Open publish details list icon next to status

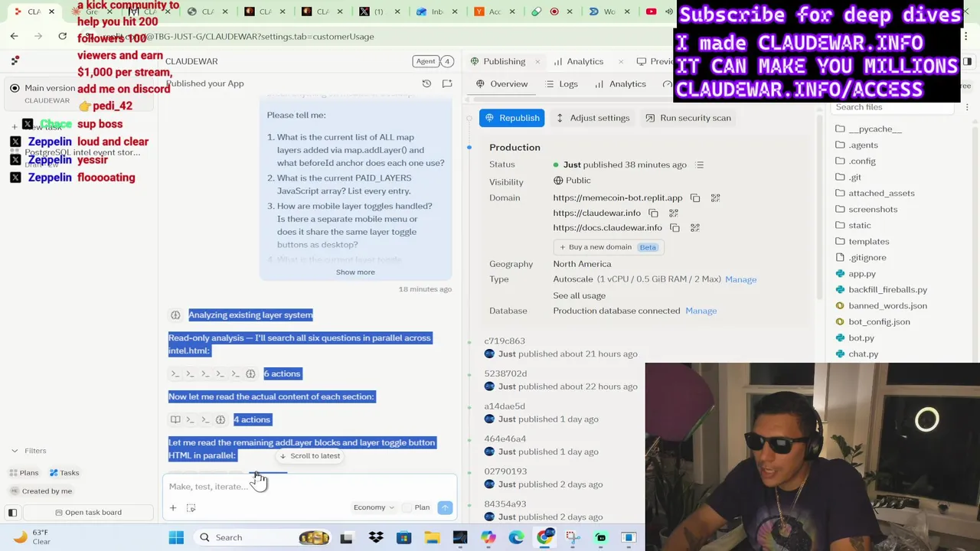click(x=699, y=165)
